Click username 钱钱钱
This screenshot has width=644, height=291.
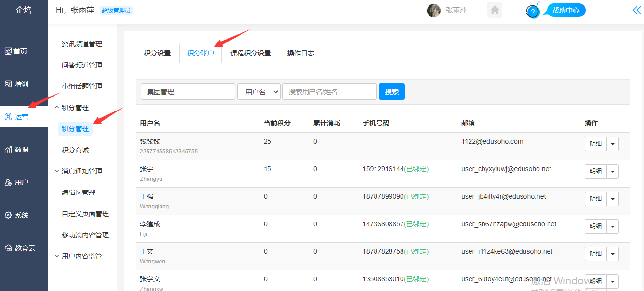click(150, 141)
